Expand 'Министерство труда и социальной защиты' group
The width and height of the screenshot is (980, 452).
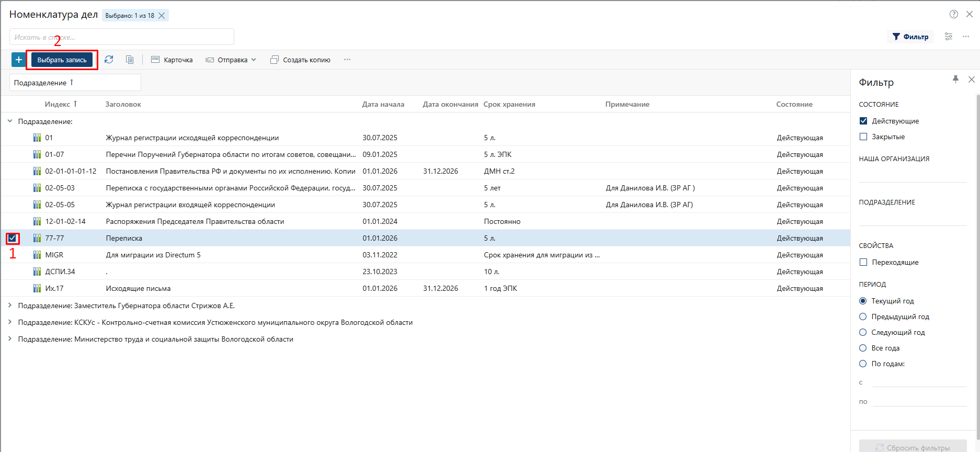pyautogui.click(x=10, y=339)
